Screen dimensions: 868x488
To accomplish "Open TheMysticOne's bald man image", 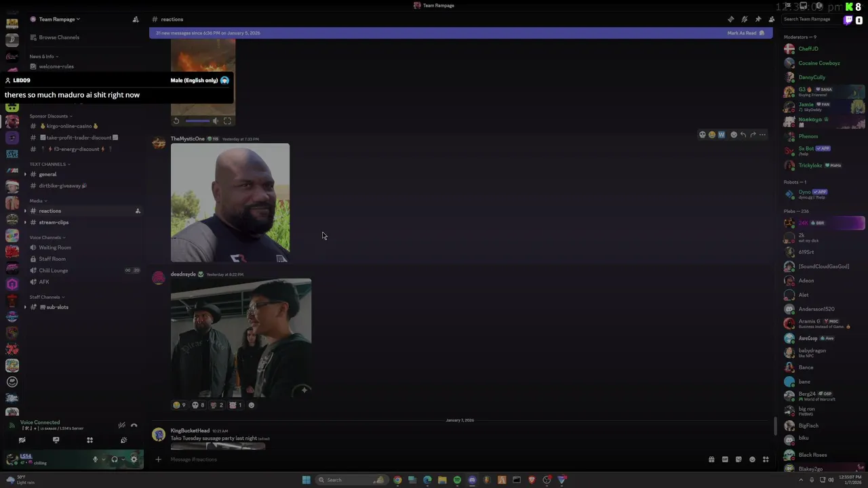I will coord(230,203).
